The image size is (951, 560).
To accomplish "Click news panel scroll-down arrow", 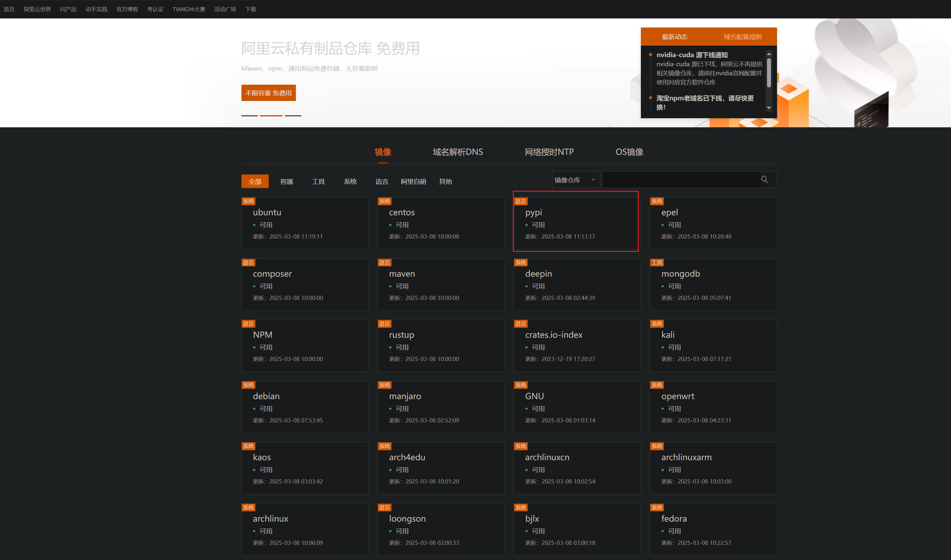I will tap(769, 108).
